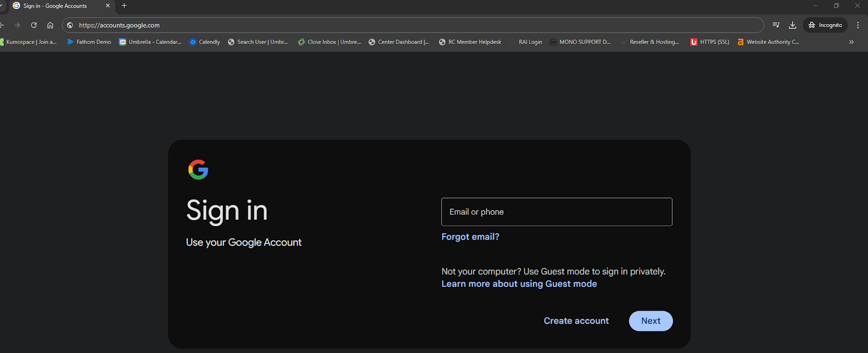Open the Reseller & Hosting bookmark
868x353 pixels.
(x=650, y=42)
